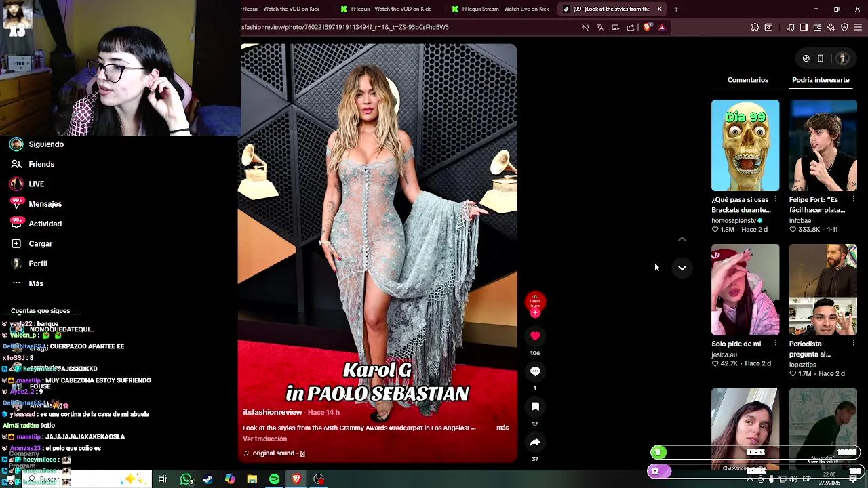
Task: Open Brave Wallet icon
Action: point(817,27)
